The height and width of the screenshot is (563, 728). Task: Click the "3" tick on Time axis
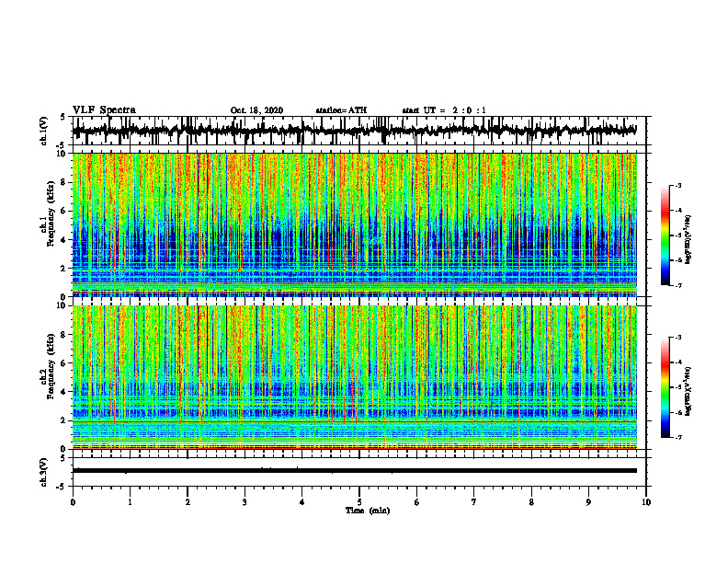[x=245, y=502]
